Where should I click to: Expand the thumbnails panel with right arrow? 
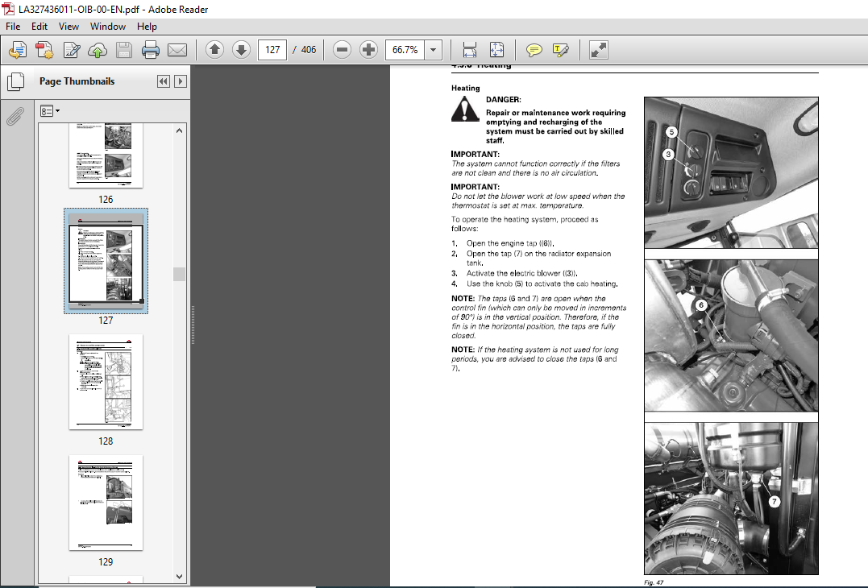pos(181,81)
